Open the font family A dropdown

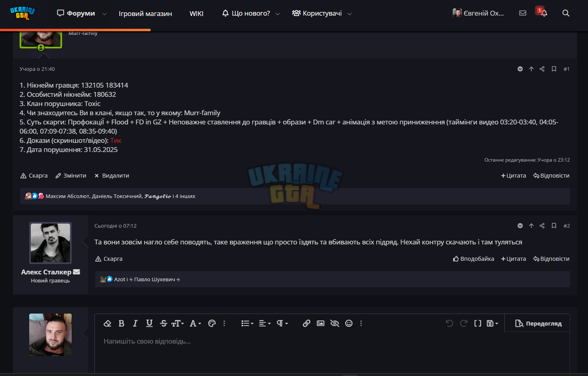pyautogui.click(x=195, y=323)
